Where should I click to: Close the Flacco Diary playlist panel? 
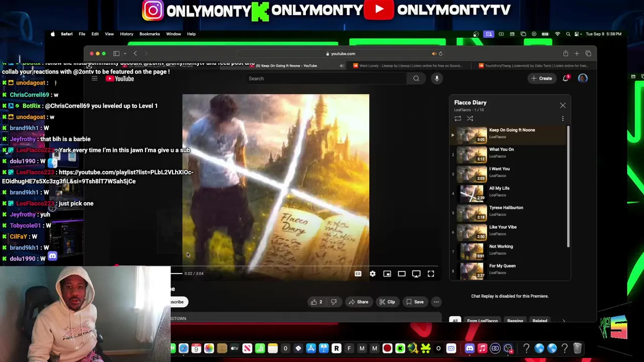(562, 105)
